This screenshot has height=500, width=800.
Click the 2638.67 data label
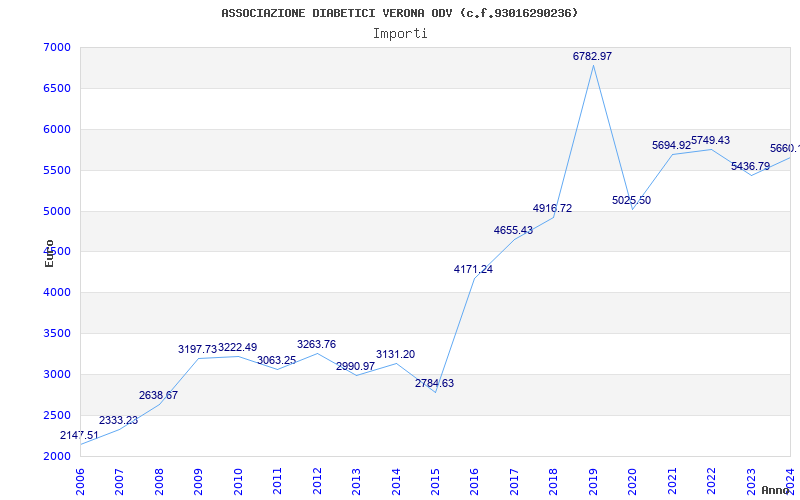158,396
